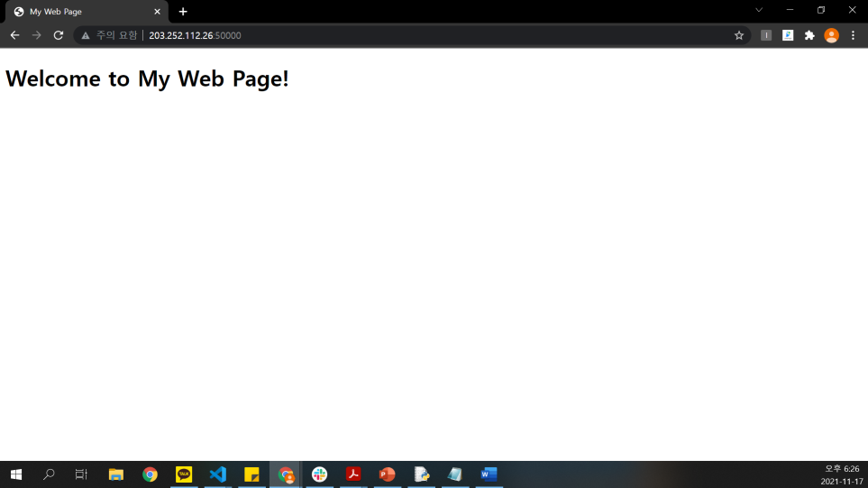Open Google Chrome from the taskbar

150,474
